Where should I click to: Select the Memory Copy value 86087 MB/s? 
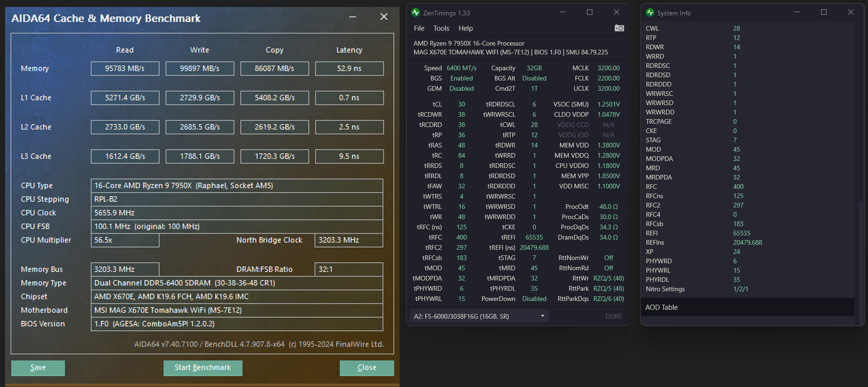[275, 68]
